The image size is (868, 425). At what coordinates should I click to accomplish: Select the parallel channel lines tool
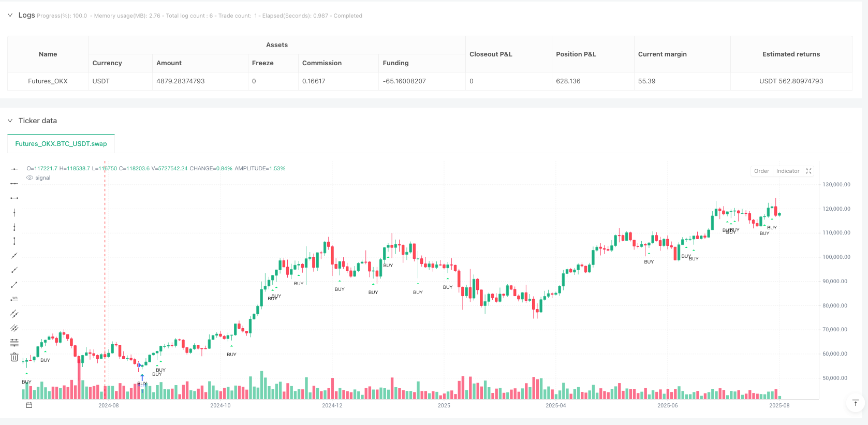tap(14, 313)
